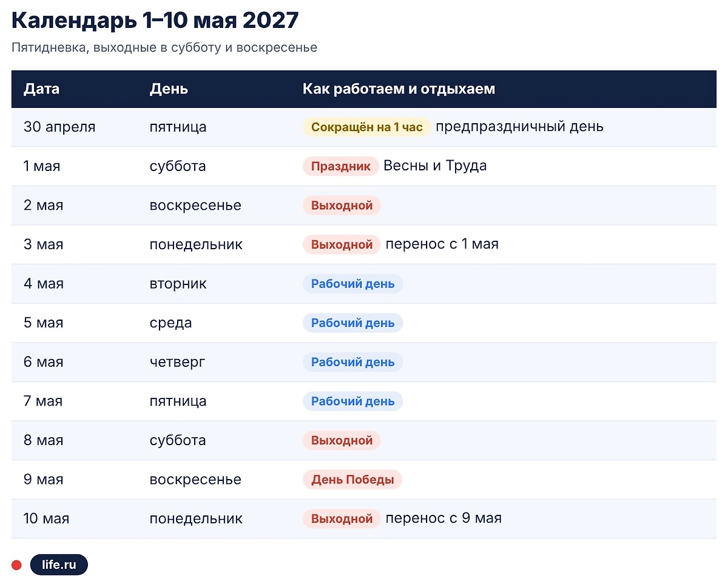
Task: Click the "День Победы" badge
Action: coord(352,480)
